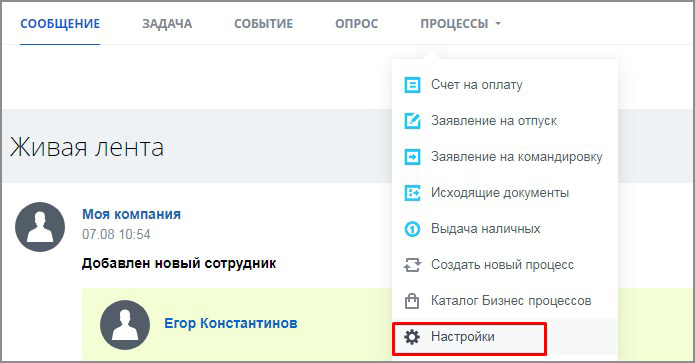Click the Заявление на отпуск pencil icon

pyautogui.click(x=412, y=121)
